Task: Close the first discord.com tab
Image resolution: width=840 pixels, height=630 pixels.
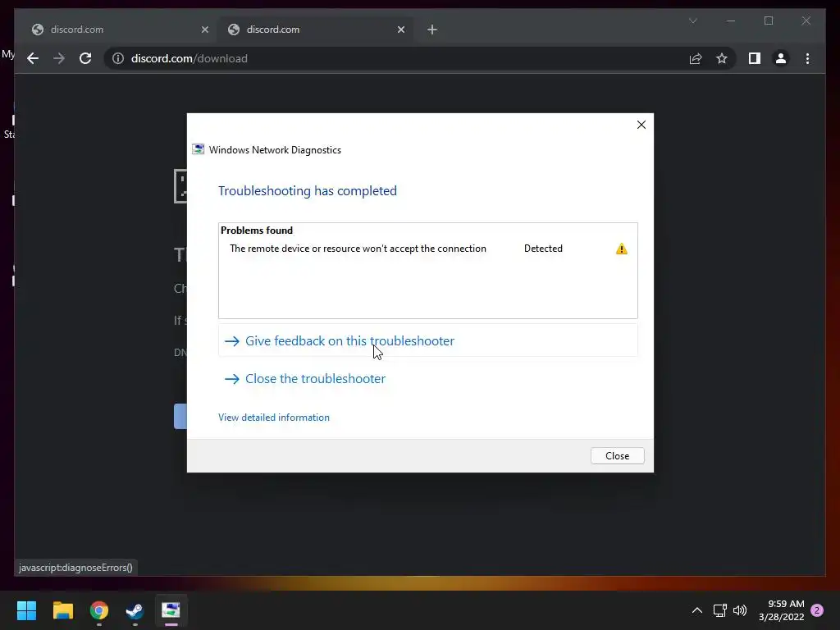Action: (x=204, y=30)
